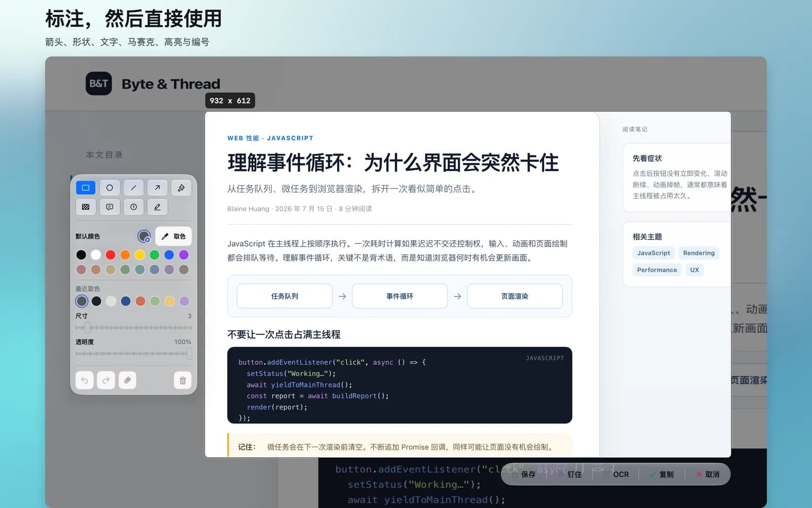812x508 pixels.
Task: Click the 先看症状 note card heading
Action: [647, 158]
